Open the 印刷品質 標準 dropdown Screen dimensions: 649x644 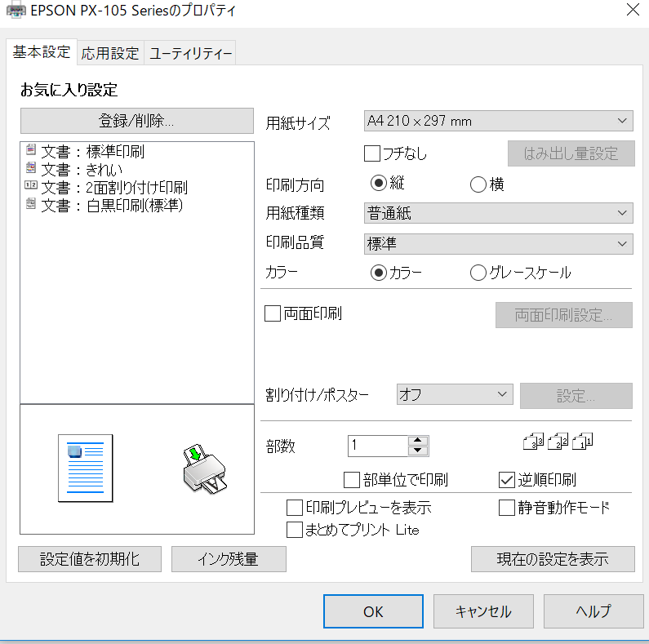click(x=498, y=244)
